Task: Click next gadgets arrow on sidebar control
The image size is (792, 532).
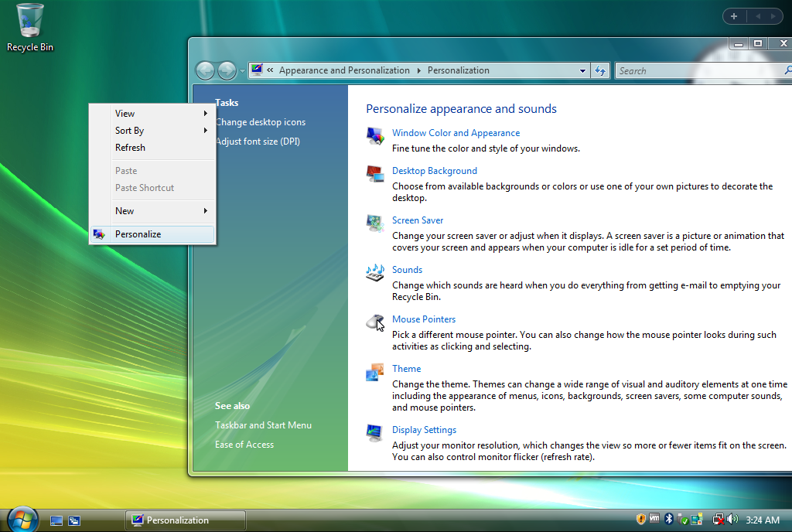Action: click(773, 16)
